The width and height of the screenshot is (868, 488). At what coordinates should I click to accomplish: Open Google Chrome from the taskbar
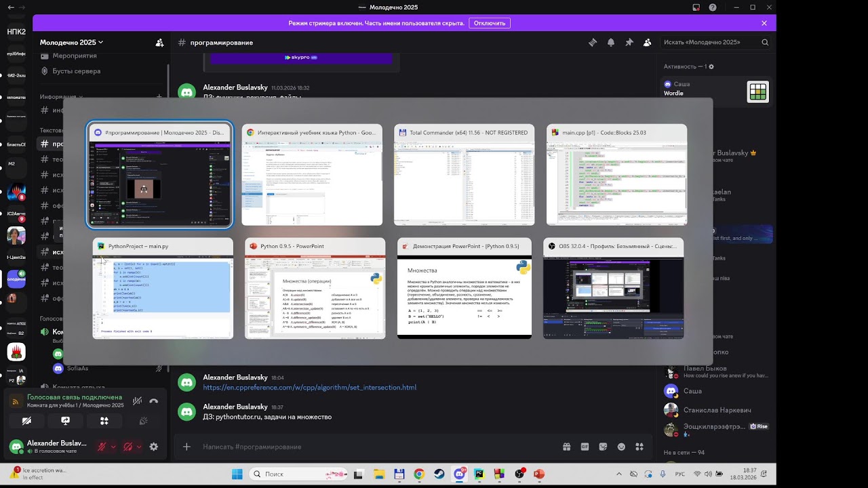[x=419, y=474]
